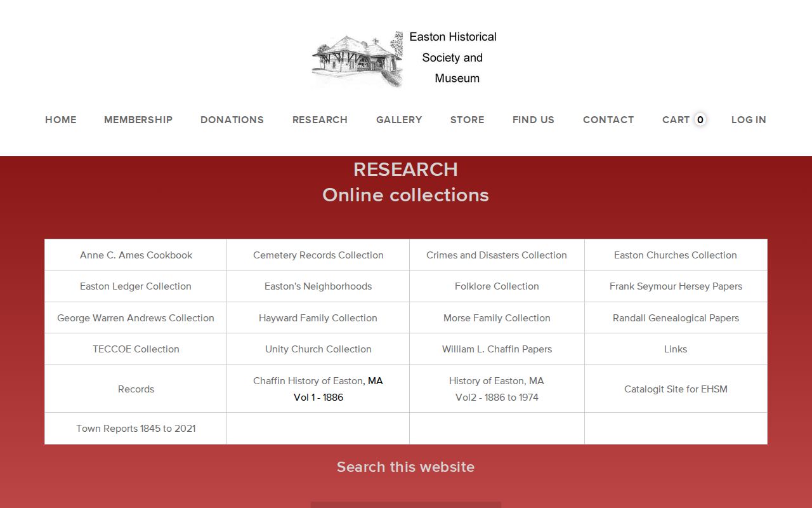
Task: Open the Find Us page
Action: pos(534,119)
